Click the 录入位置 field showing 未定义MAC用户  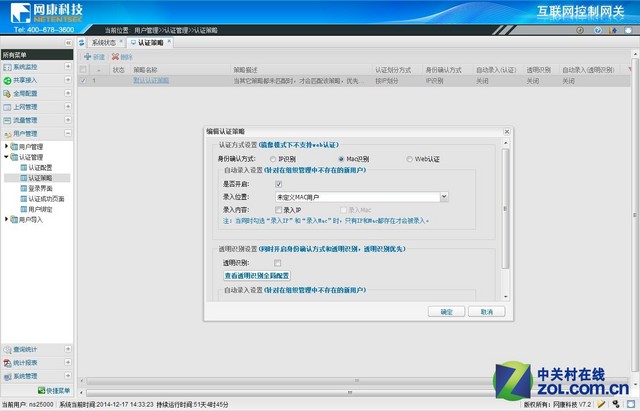358,197
